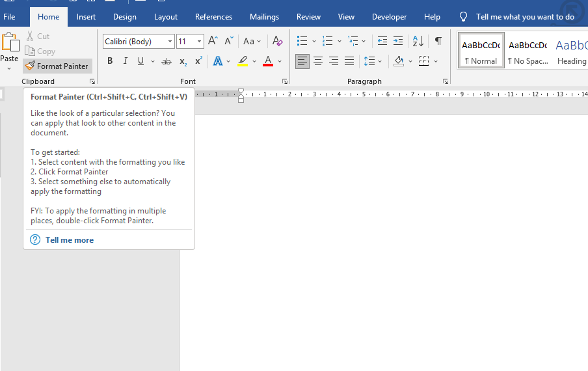The width and height of the screenshot is (588, 371).
Task: Switch to the Developer tab
Action: (x=389, y=17)
